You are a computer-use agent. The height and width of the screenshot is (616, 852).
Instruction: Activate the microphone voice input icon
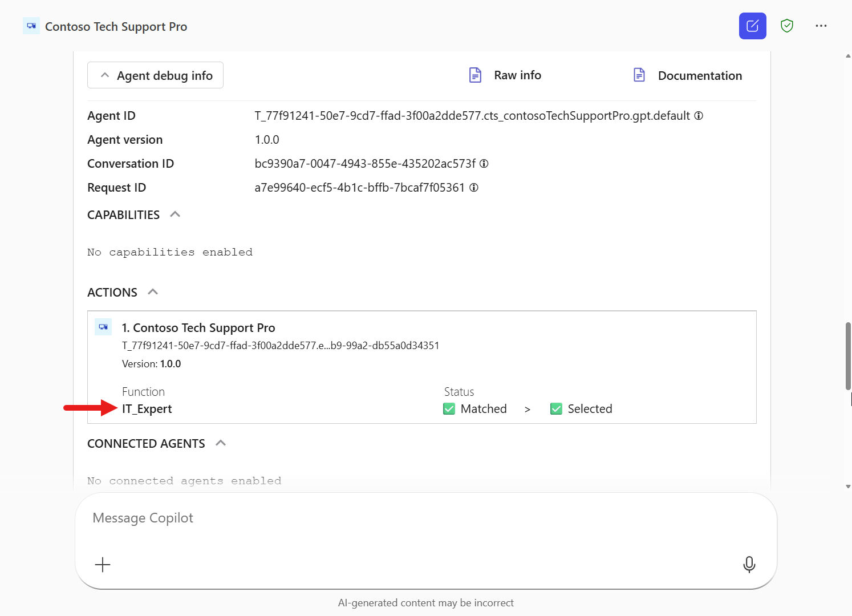[749, 564]
